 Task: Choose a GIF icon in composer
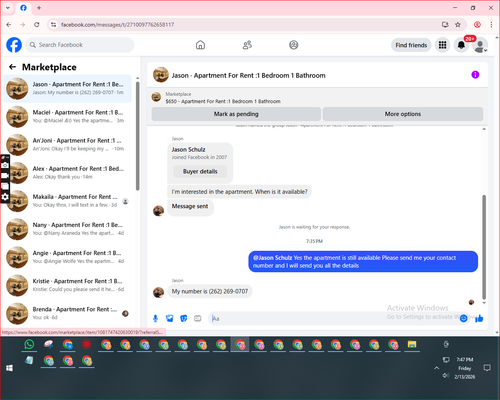198,318
